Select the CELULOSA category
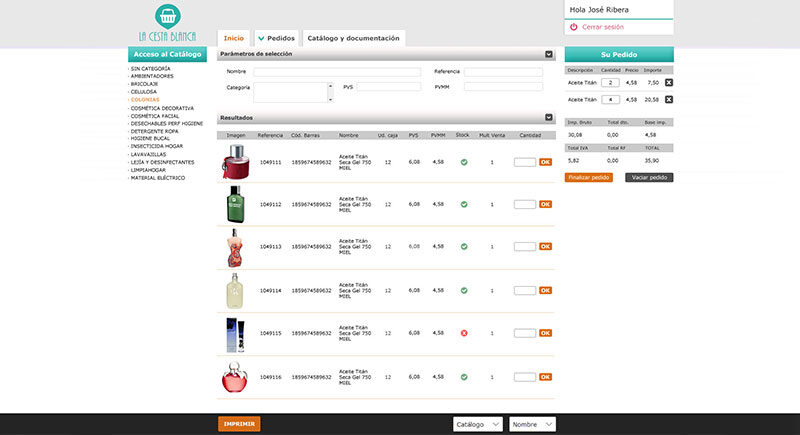800x435 pixels. (x=144, y=92)
